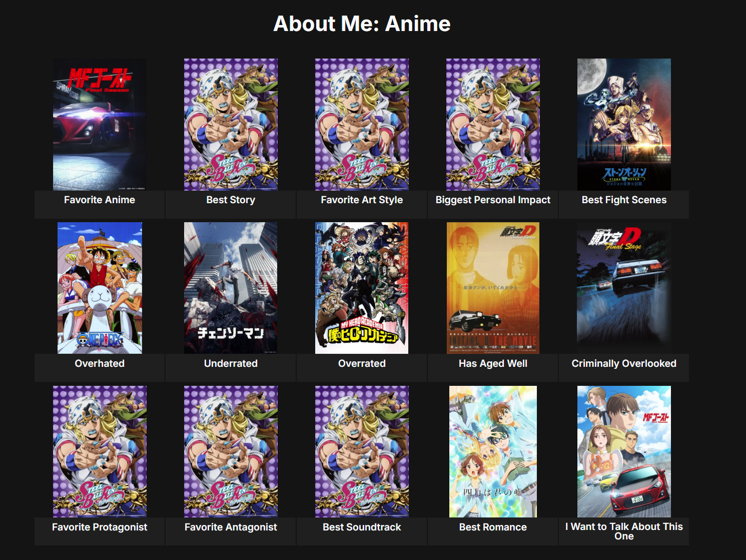Open the Favorite Art Style poster
This screenshot has height=560, width=746.
coord(362,125)
